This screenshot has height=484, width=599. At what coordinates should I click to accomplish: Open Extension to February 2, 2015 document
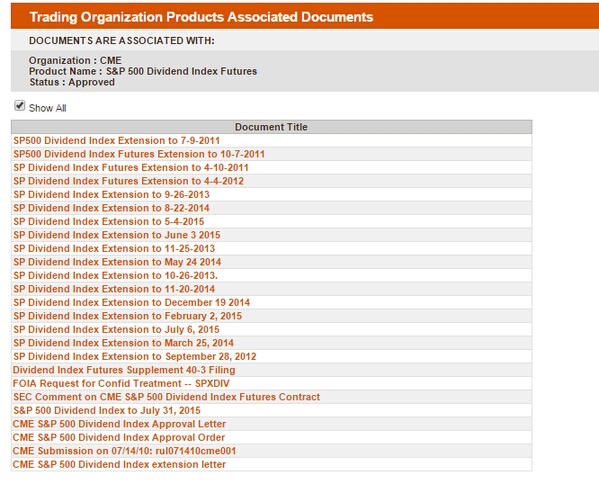pos(128,316)
